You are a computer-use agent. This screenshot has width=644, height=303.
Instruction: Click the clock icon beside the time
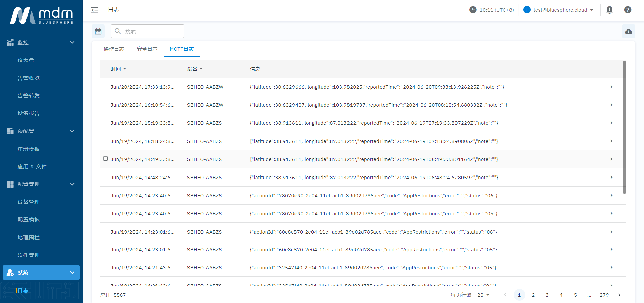coord(473,10)
